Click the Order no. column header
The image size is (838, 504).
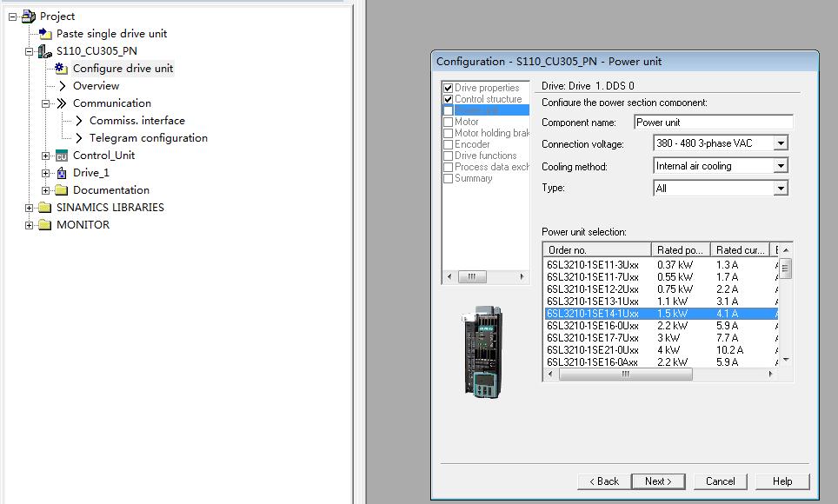597,249
